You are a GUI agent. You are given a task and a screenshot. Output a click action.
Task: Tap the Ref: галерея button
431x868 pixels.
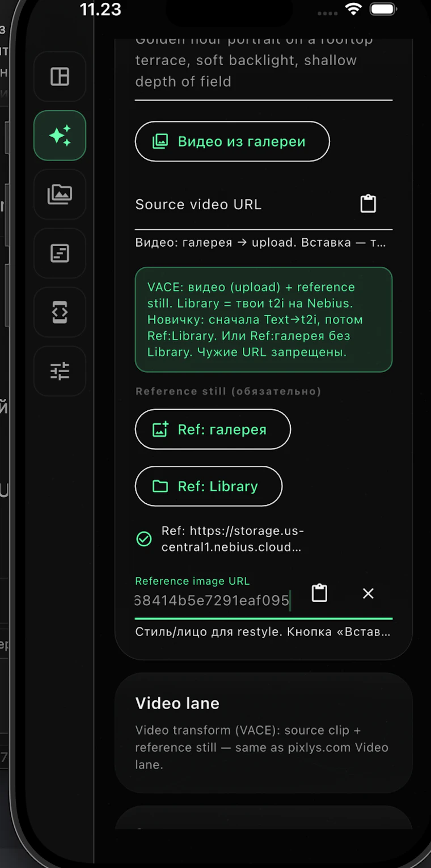(x=213, y=429)
